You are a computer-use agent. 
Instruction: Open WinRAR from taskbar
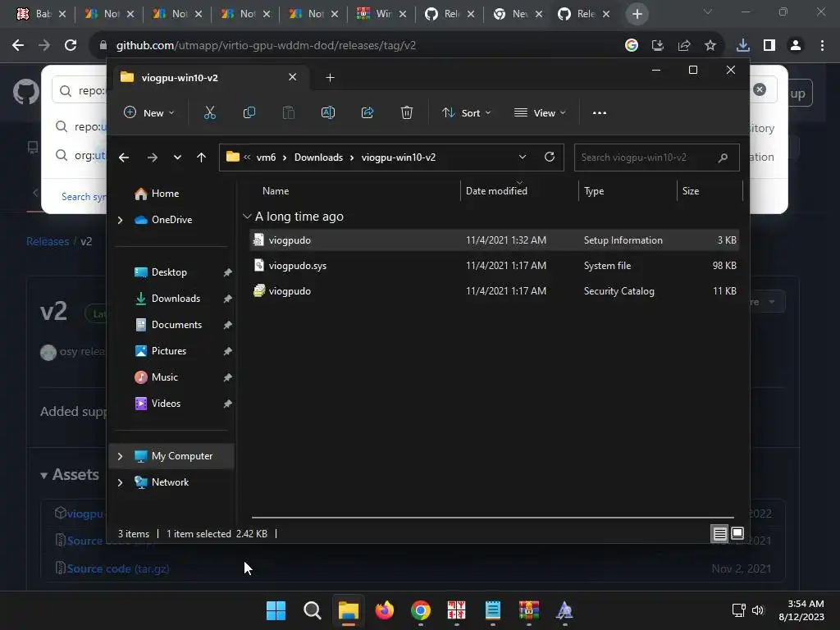[x=529, y=610]
